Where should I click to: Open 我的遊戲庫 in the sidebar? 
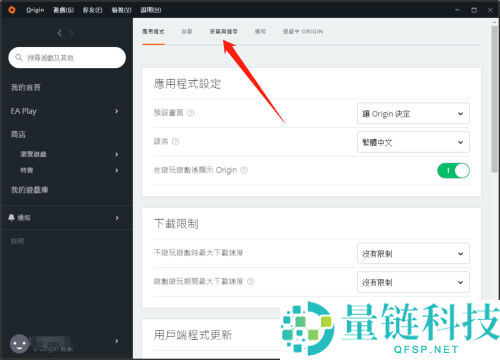(29, 190)
